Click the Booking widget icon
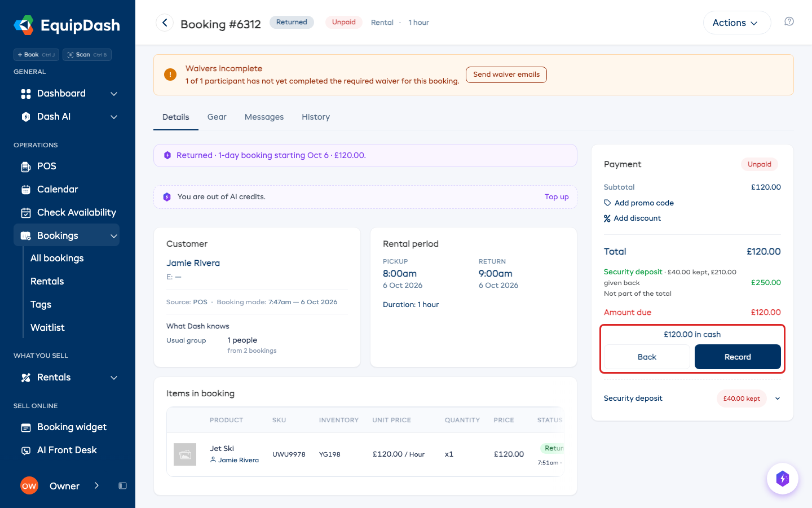 coord(26,427)
